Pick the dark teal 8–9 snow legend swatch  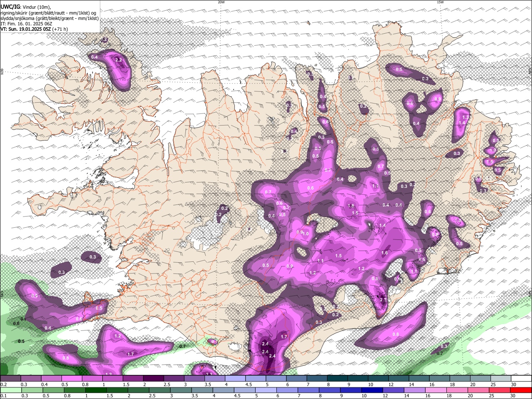click(x=337, y=379)
